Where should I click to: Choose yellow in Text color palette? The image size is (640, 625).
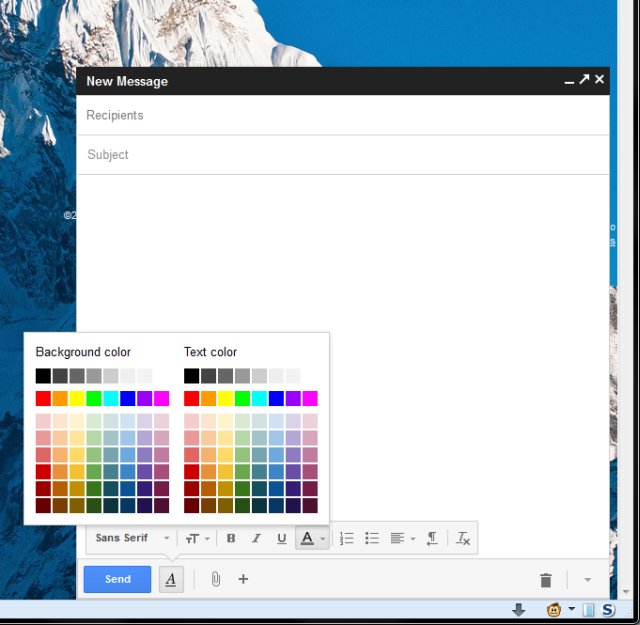tap(225, 398)
